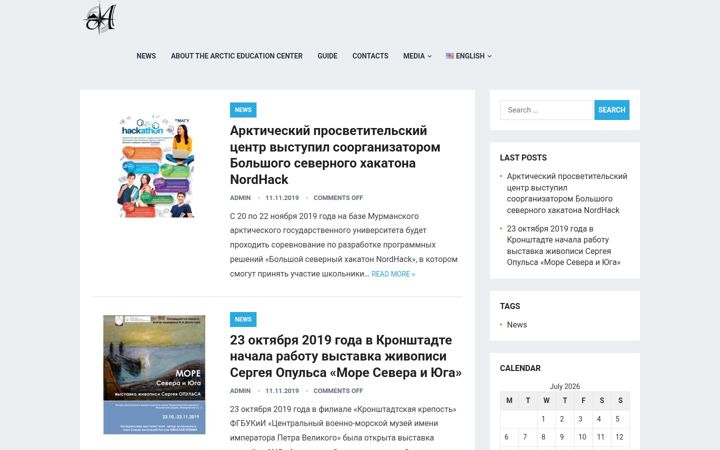The height and width of the screenshot is (450, 720).
Task: Click the CALENDAR heading
Action: pyautogui.click(x=520, y=368)
